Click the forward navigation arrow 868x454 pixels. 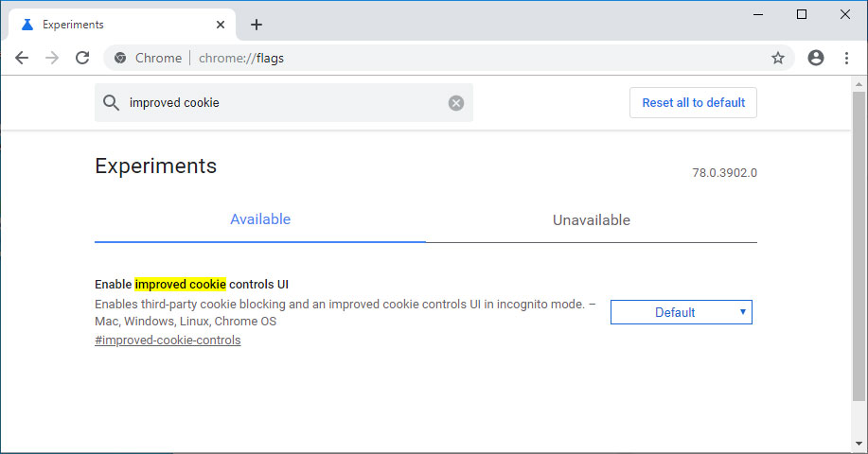(x=52, y=58)
